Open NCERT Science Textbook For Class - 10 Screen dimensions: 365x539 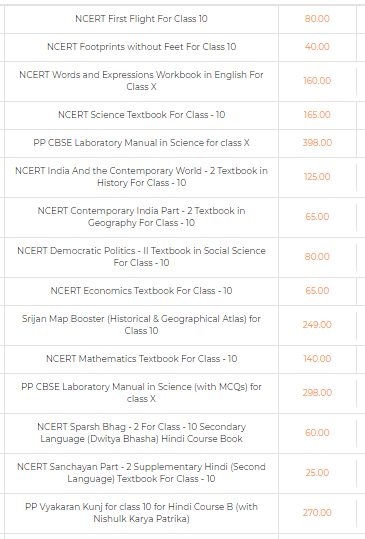[x=141, y=115]
